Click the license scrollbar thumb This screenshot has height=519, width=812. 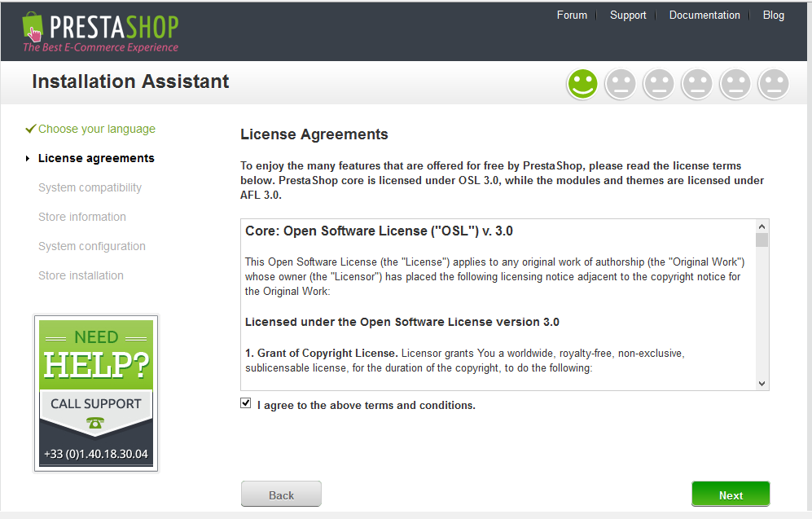click(x=762, y=240)
